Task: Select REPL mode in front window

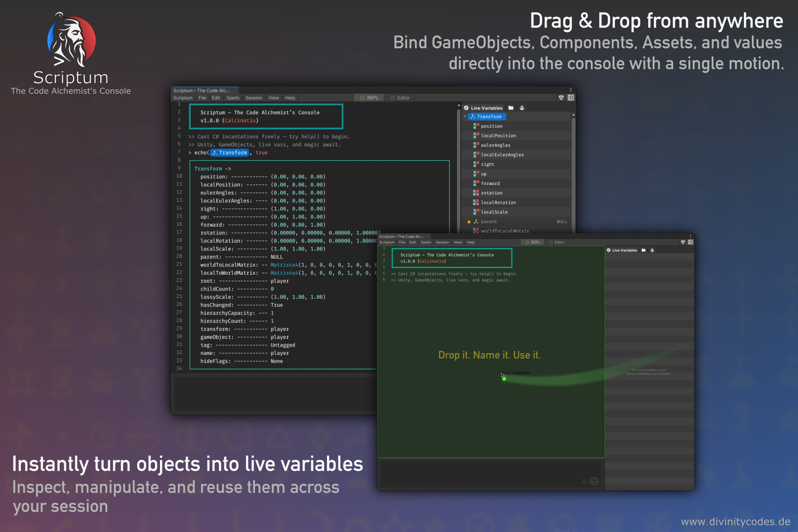Action: tap(533, 242)
